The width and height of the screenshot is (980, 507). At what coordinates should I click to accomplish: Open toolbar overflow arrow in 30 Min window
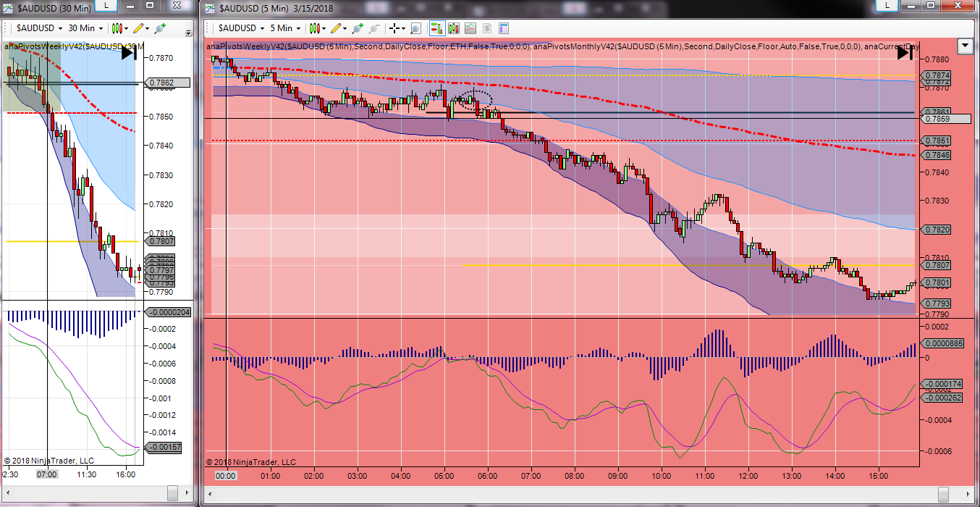(189, 33)
